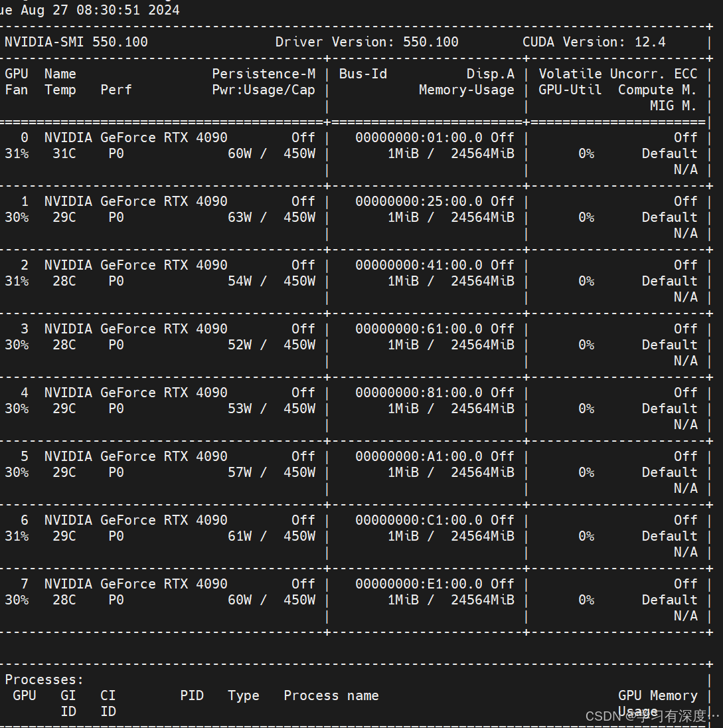Click the bus ID 00000000:81:00.0
Screen dimensions: 723x728
pos(419,393)
